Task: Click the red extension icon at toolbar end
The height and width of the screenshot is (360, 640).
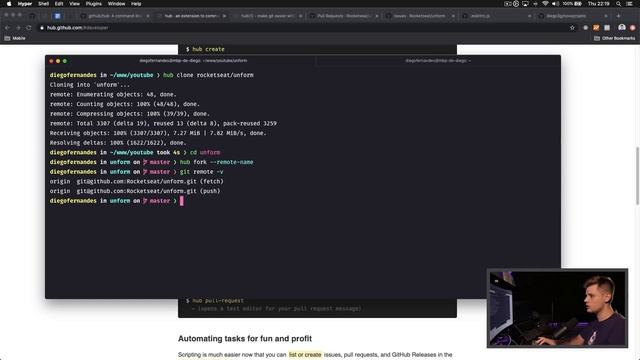Action: (x=633, y=28)
